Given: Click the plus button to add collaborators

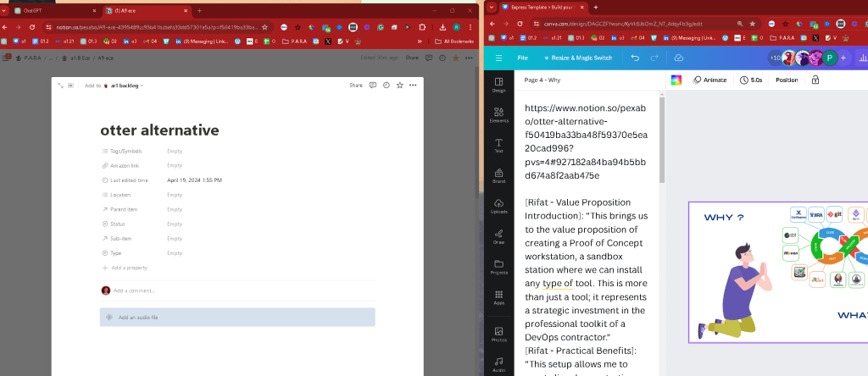Looking at the screenshot, I should tap(843, 58).
